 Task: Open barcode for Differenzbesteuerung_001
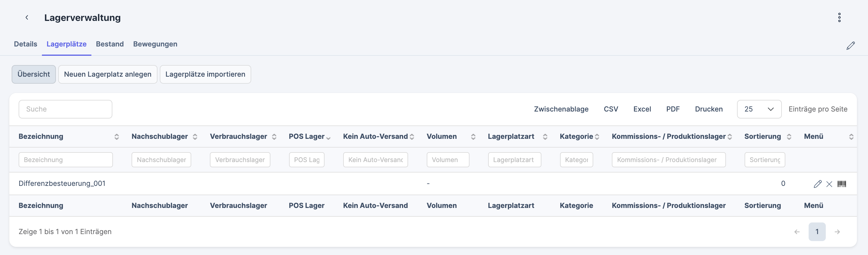[x=842, y=184]
